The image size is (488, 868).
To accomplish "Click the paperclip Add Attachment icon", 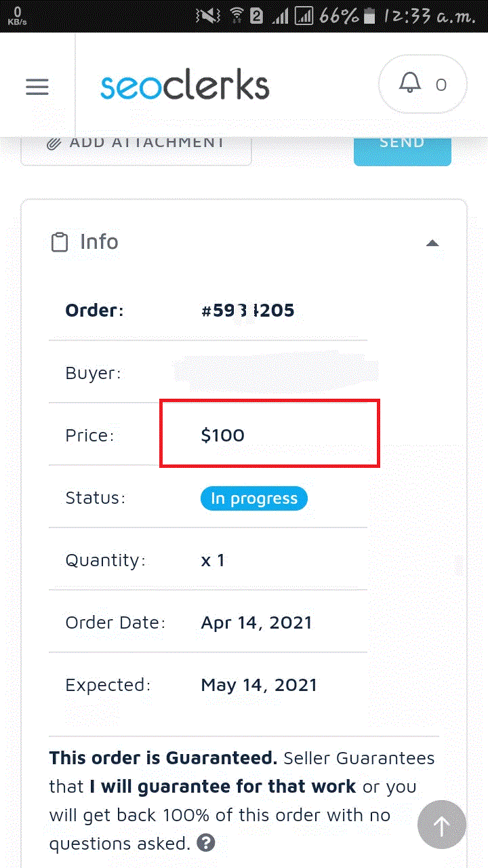I will pos(55,143).
